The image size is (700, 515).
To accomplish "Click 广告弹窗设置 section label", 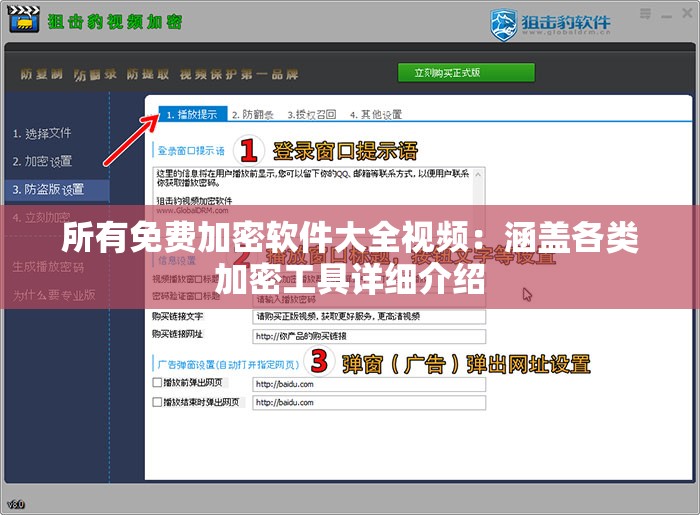I will (228, 365).
